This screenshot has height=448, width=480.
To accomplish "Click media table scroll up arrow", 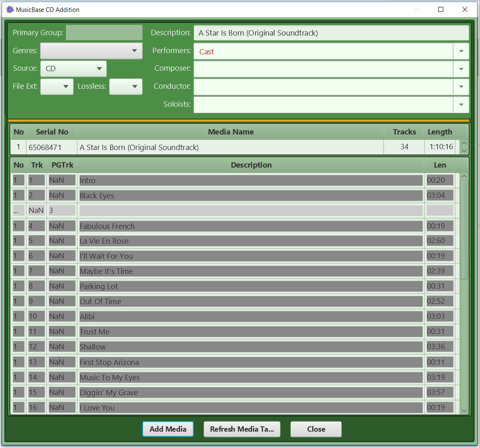I will pyautogui.click(x=464, y=143).
